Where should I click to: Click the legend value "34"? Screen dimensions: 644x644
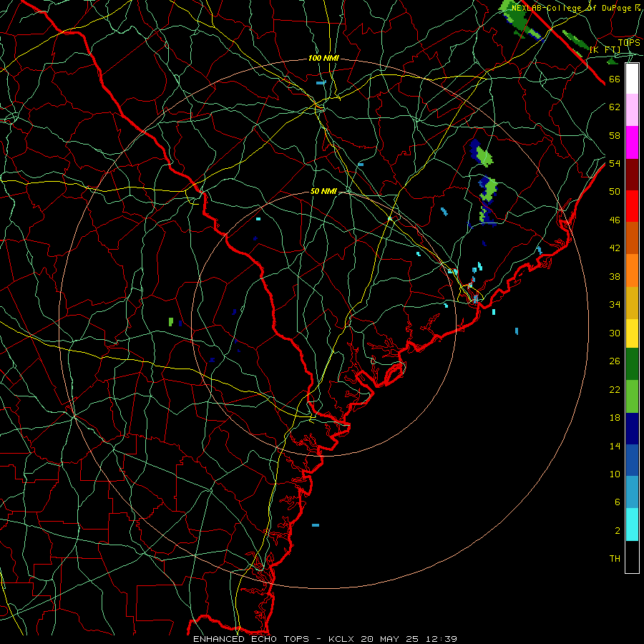coord(615,305)
